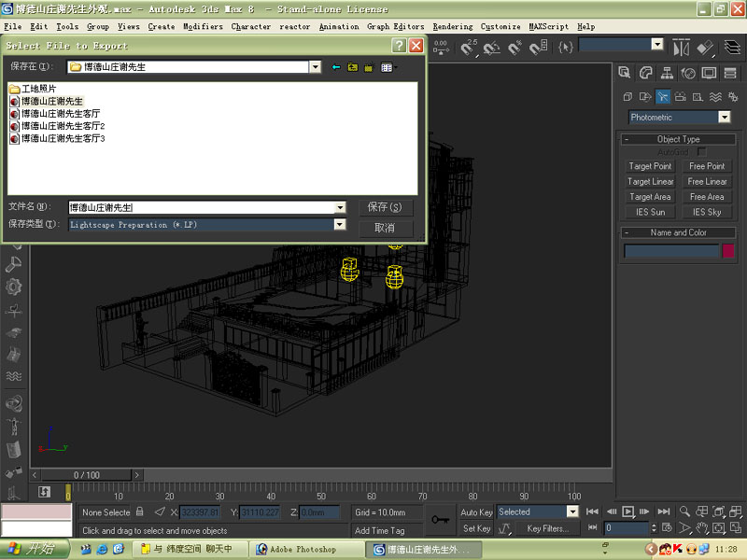
Task: Open the Photometric light type dropdown
Action: [725, 118]
